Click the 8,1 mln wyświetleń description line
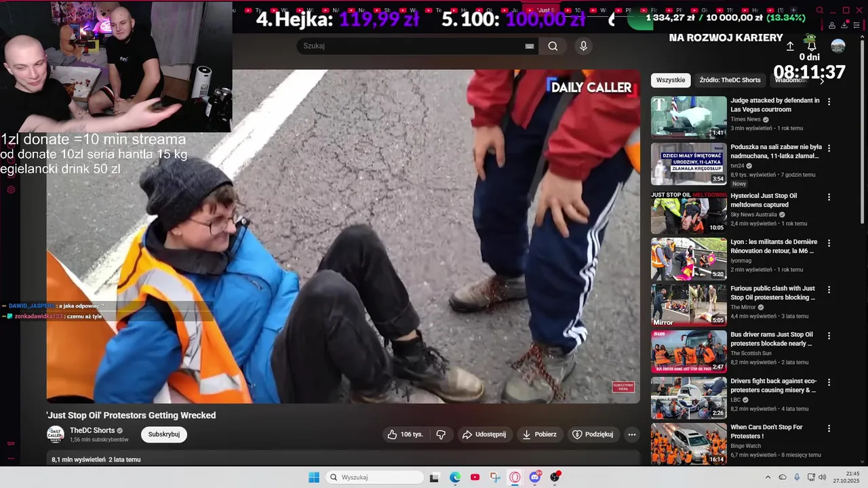 coord(96,460)
